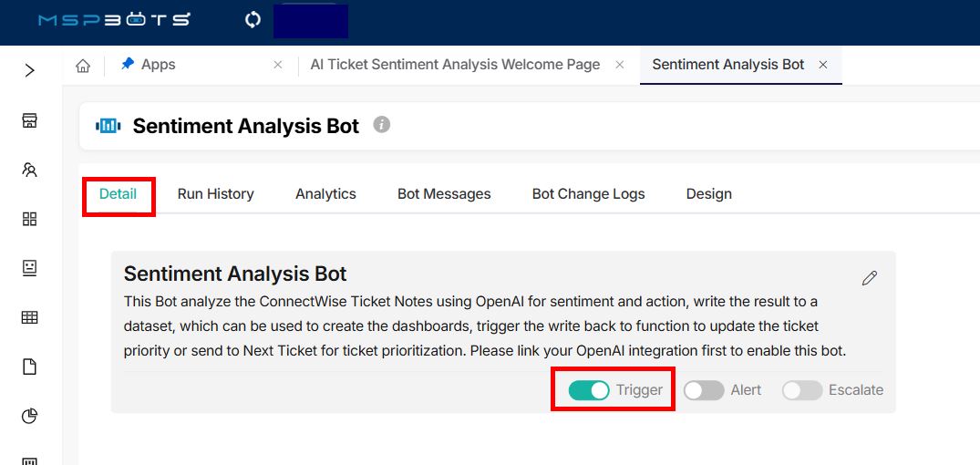
Task: Open the Bot Messages tab
Action: tap(444, 194)
